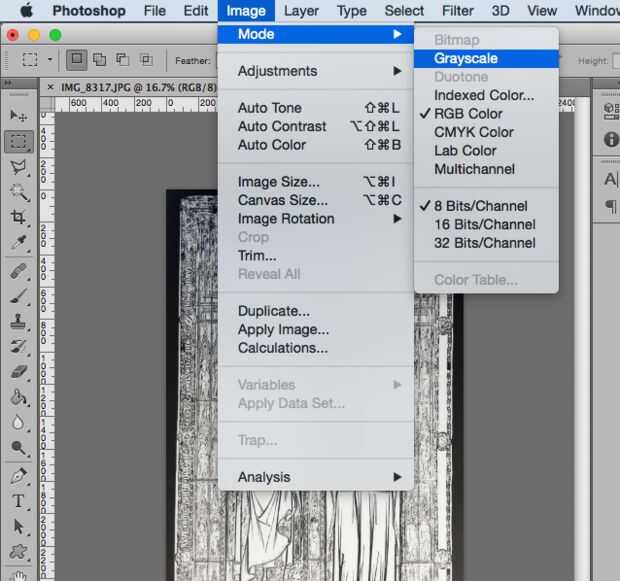Close the IMG_8317.JPG document tab

click(x=50, y=87)
